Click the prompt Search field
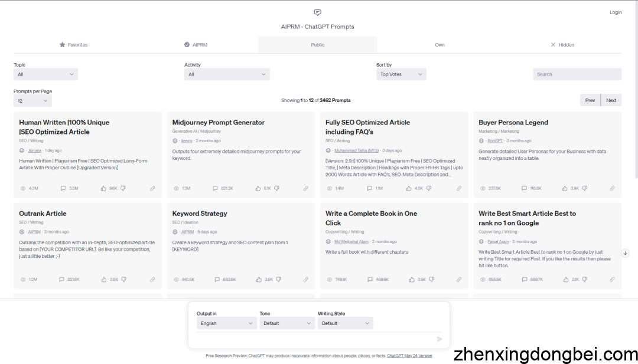This screenshot has height=364, width=638. (x=577, y=74)
